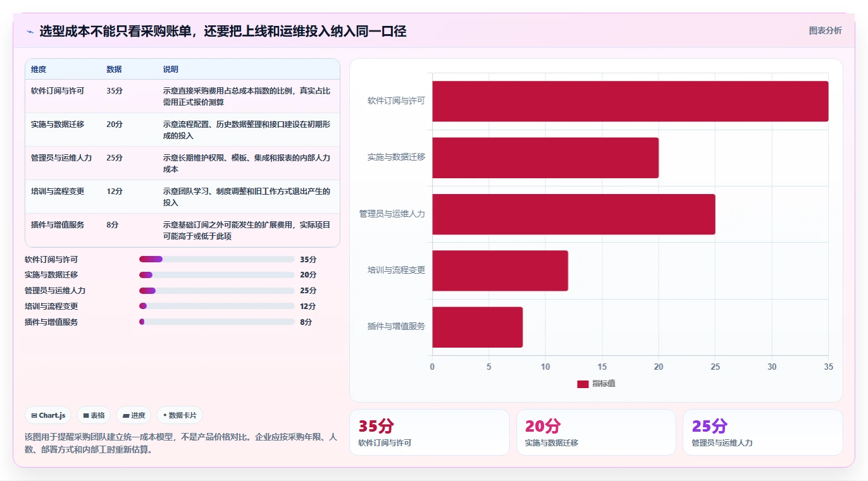Select 管理员与运维人力 in the table's first column
The height and width of the screenshot is (481, 868).
[x=61, y=158]
